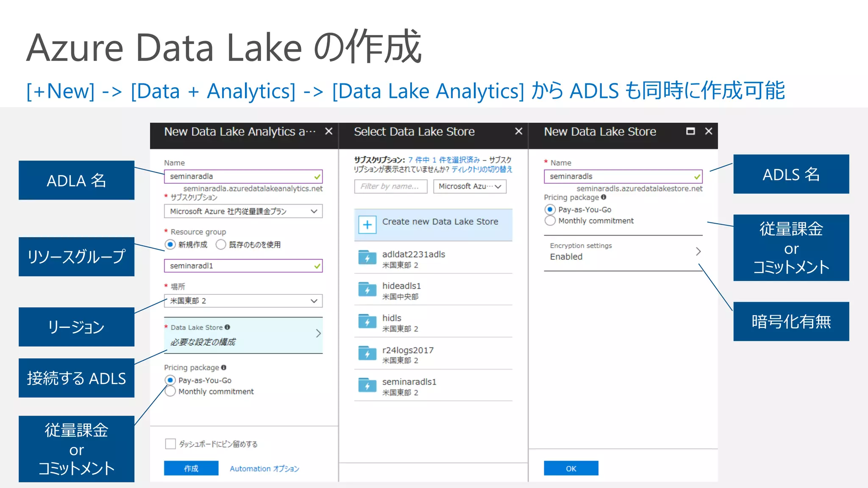Screen dimensions: 868x488
Task: Click the seminaradls1 store folder icon
Action: (x=367, y=385)
